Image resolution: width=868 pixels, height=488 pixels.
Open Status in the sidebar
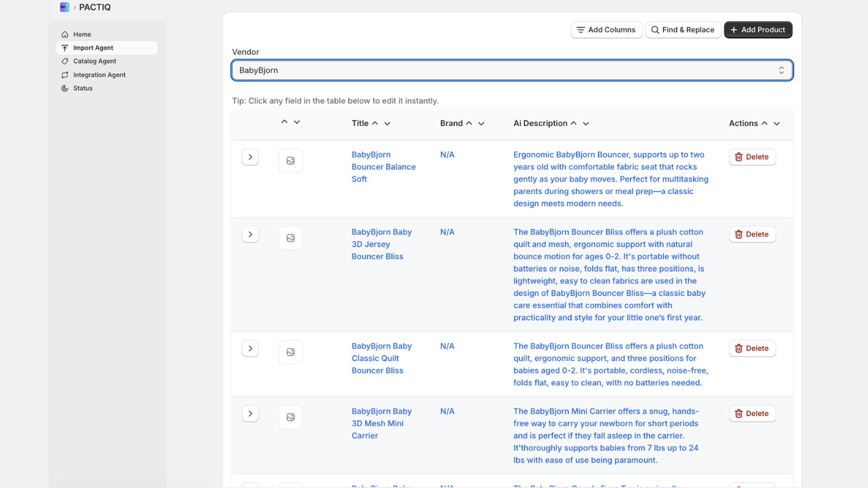click(107, 88)
